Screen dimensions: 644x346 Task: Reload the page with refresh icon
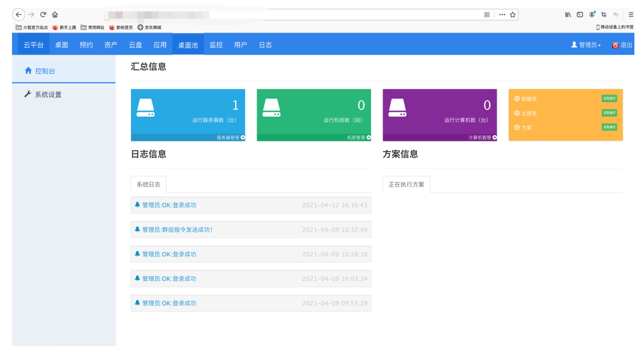tap(43, 14)
